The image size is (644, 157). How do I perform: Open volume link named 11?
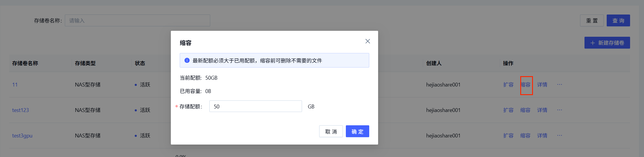click(15, 85)
